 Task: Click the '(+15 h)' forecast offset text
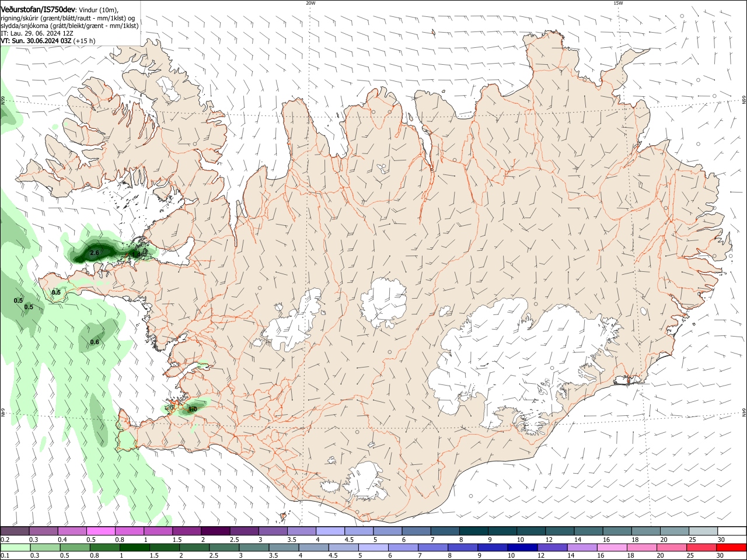[85, 41]
